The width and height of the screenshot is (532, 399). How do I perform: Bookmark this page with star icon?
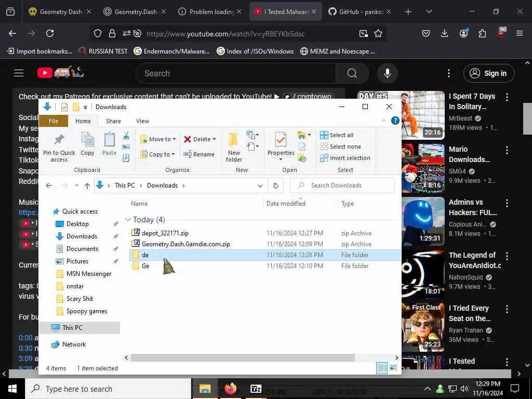tap(378, 33)
